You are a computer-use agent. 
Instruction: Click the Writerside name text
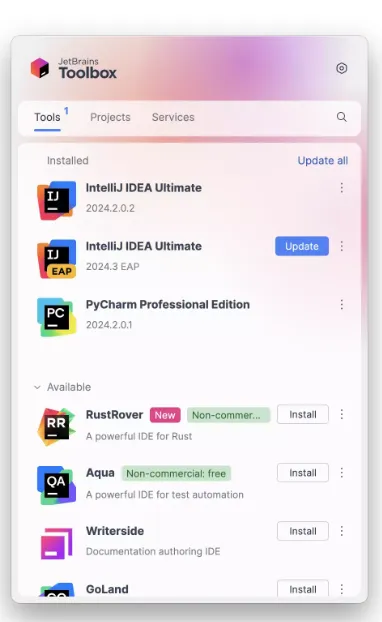click(x=115, y=531)
